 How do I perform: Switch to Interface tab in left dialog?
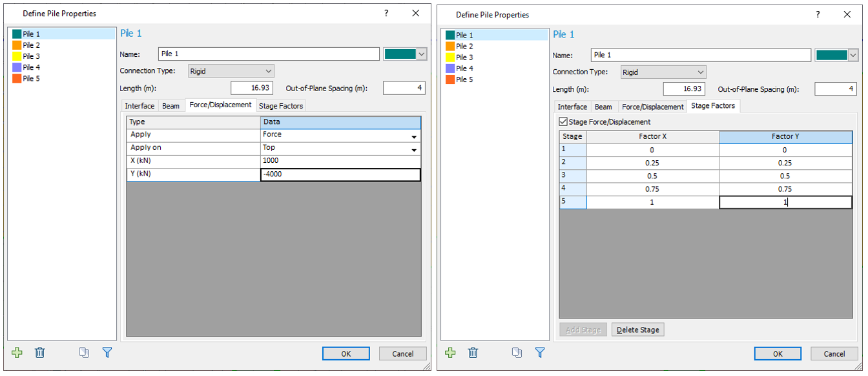click(x=139, y=106)
